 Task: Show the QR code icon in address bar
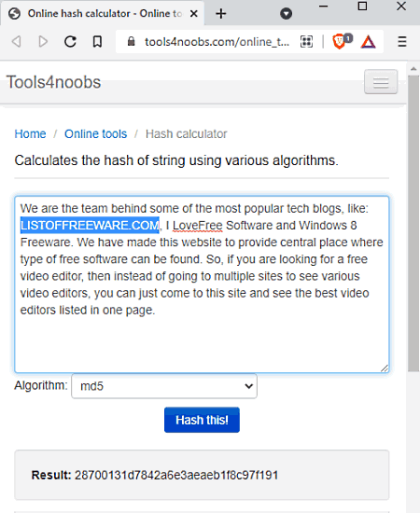(x=306, y=42)
